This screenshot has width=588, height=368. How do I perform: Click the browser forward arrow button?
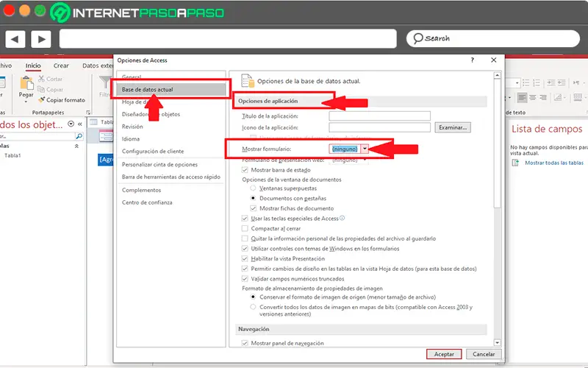[41, 39]
